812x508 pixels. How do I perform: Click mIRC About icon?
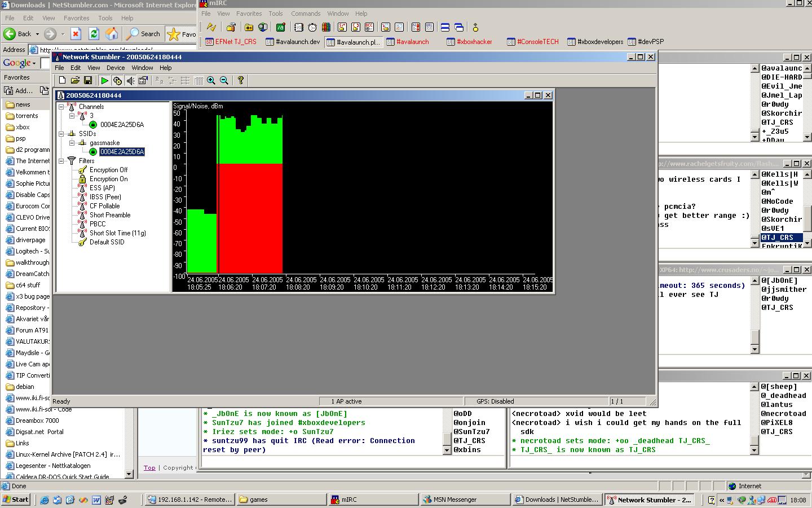click(x=475, y=27)
